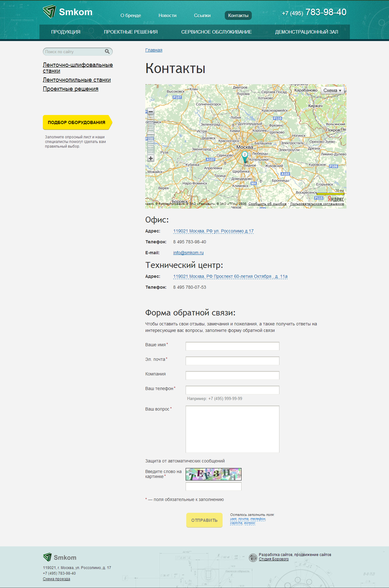The width and height of the screenshot is (389, 588).
Task: Click the search magnifier icon
Action: click(x=107, y=52)
